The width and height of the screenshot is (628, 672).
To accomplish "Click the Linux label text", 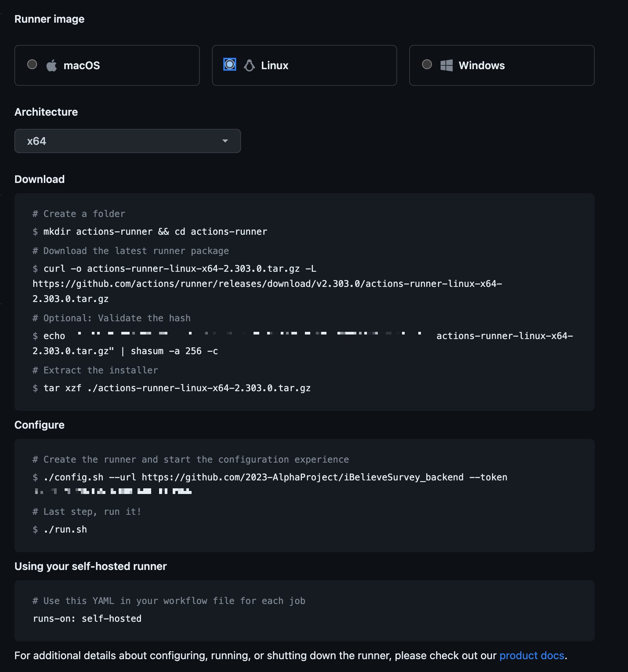I will (275, 66).
